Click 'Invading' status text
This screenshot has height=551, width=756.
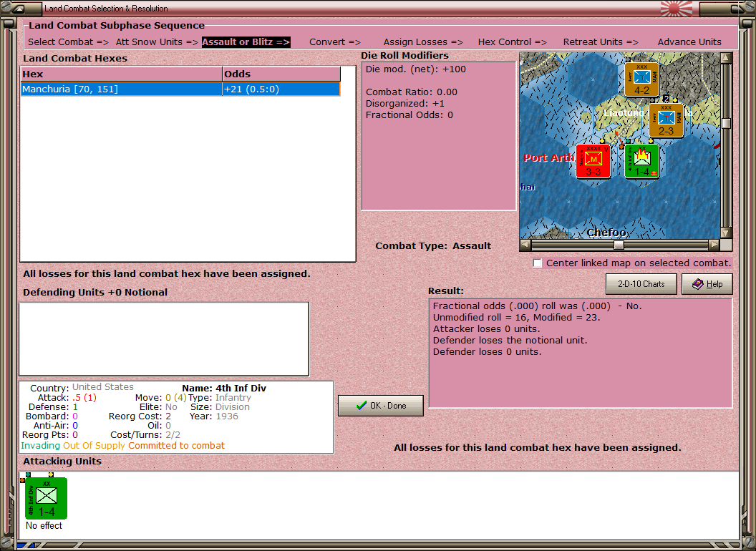point(41,445)
